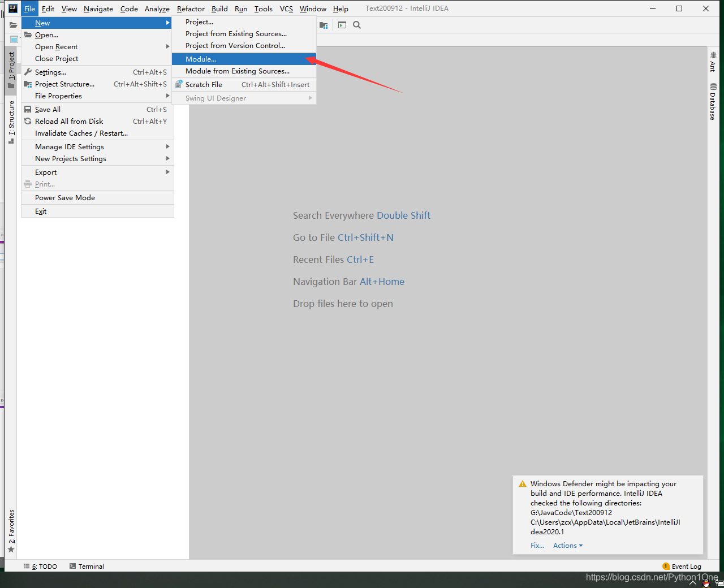Open the Event Log
724x588 pixels.
point(682,566)
